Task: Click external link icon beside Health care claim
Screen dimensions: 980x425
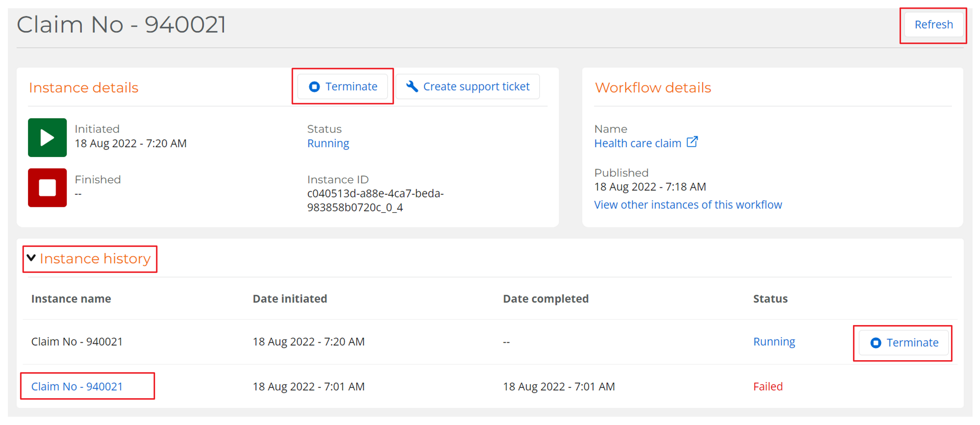Action: click(x=692, y=142)
